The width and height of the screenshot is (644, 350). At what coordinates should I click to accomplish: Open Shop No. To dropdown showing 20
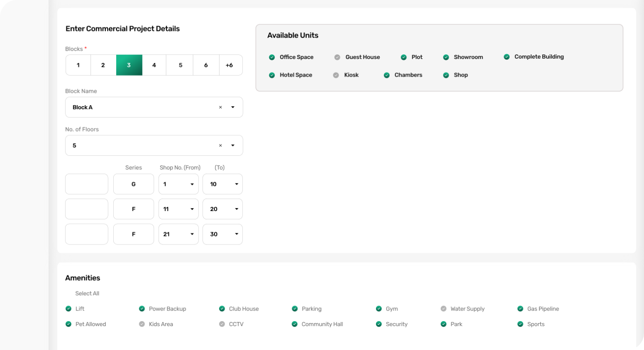(222, 209)
